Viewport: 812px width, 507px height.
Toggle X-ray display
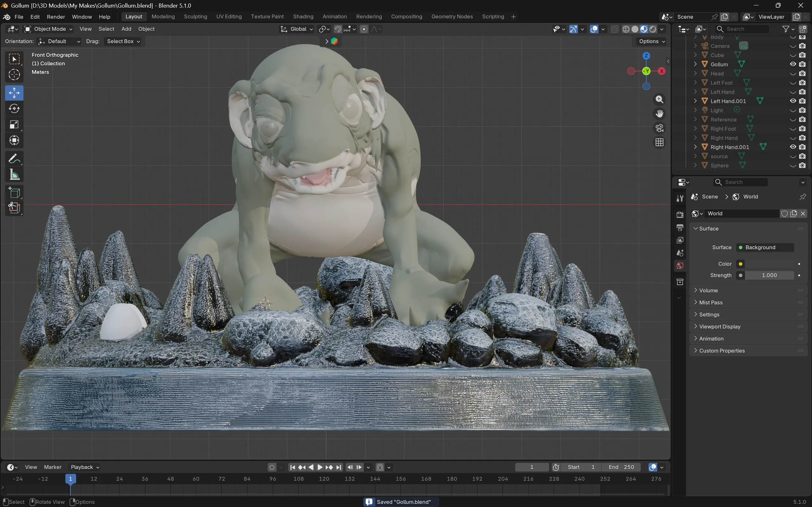click(x=614, y=29)
